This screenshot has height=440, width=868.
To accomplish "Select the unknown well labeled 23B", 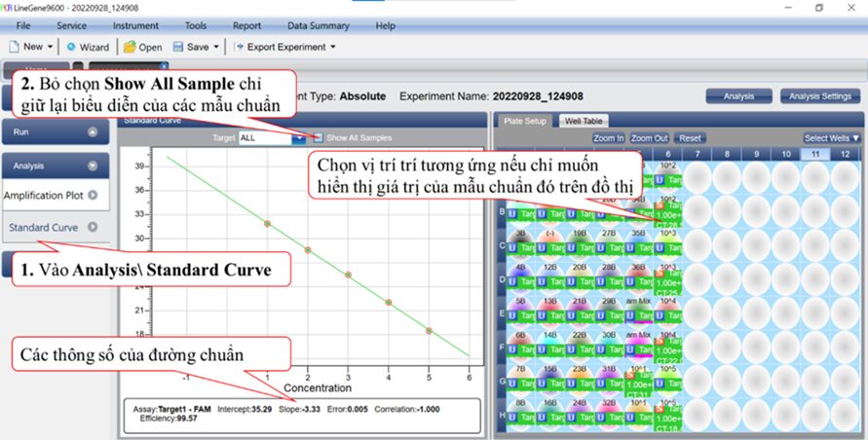I will coord(580,382).
